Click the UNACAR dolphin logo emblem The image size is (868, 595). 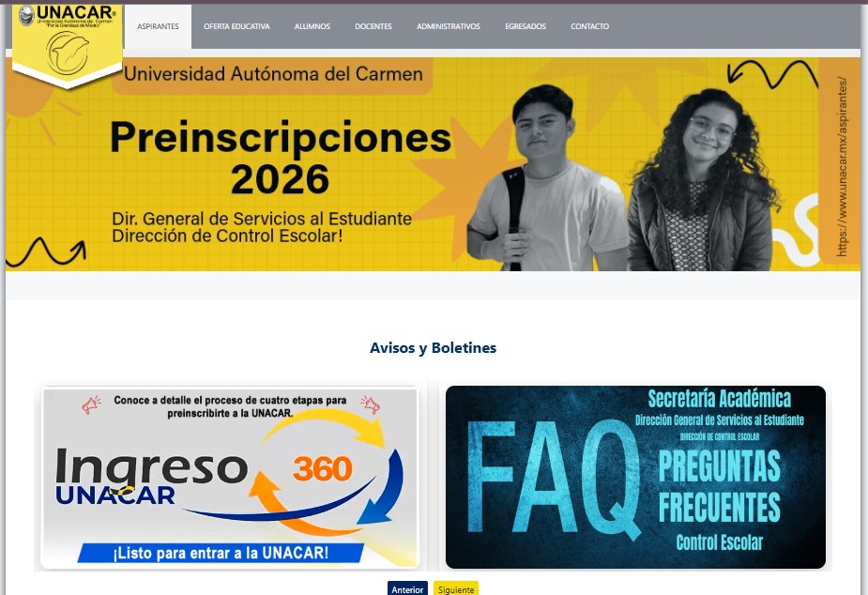(x=68, y=53)
